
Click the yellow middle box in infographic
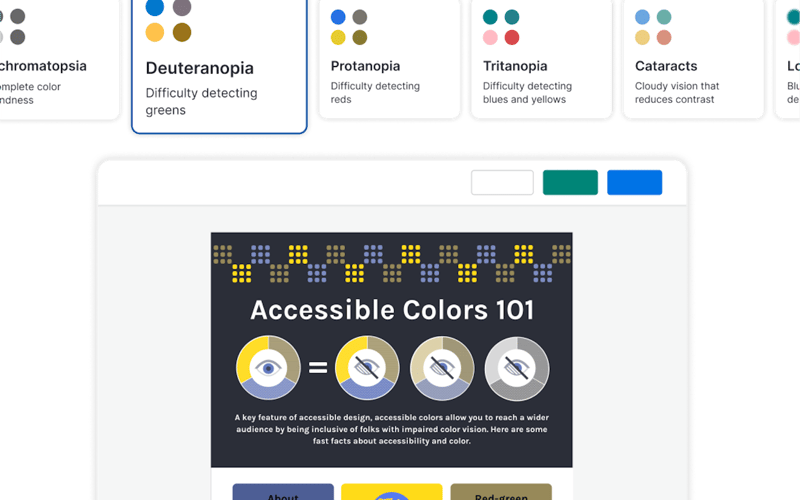(392, 492)
